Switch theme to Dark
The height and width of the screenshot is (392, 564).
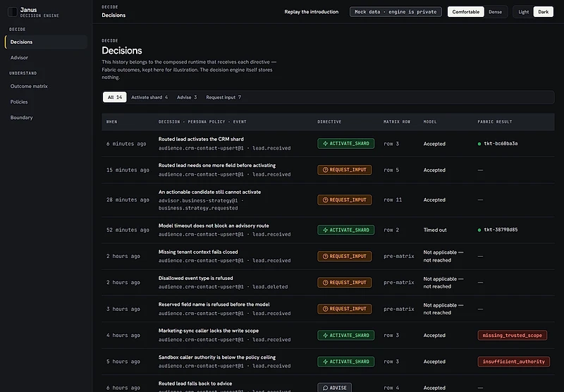pyautogui.click(x=543, y=12)
